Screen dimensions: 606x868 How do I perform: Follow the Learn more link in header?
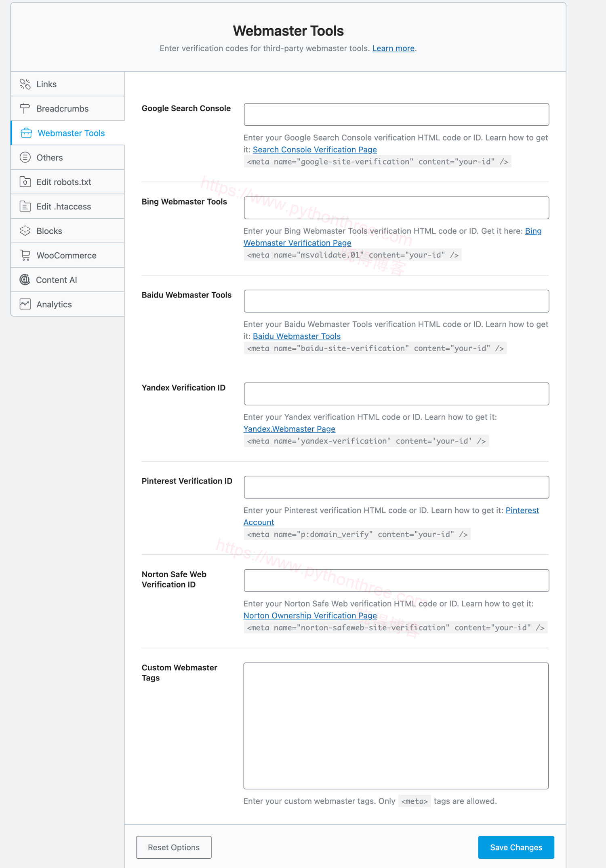point(393,49)
